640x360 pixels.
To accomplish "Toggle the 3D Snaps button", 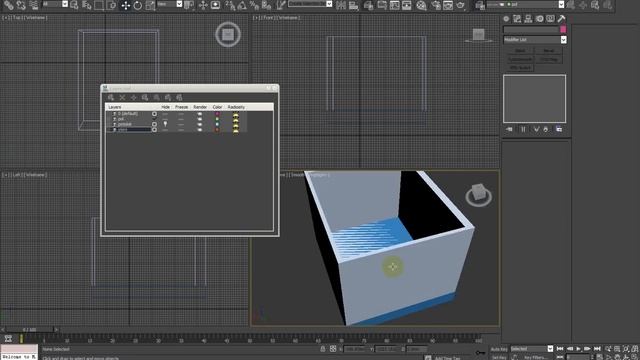I will point(230,5).
